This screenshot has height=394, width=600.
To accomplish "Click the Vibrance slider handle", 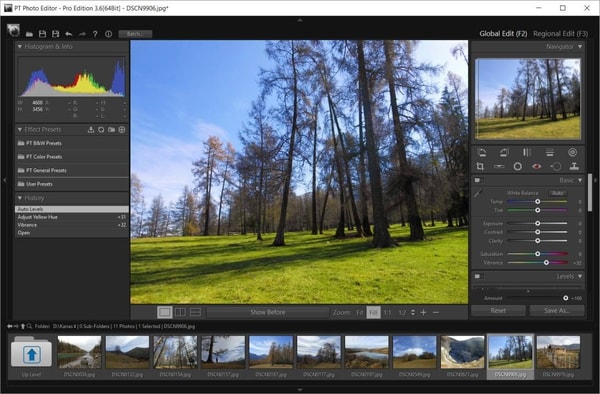I will [x=546, y=262].
